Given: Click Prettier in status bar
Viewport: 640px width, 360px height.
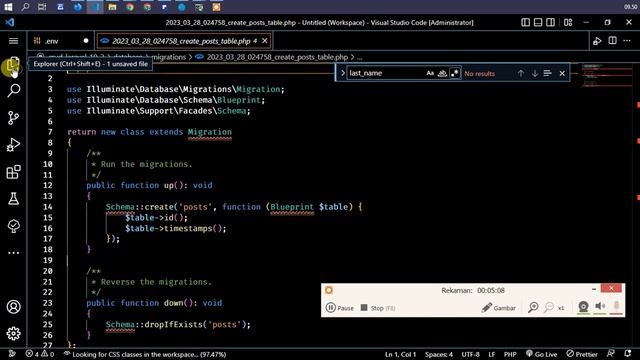Looking at the screenshot, I should point(582,354).
